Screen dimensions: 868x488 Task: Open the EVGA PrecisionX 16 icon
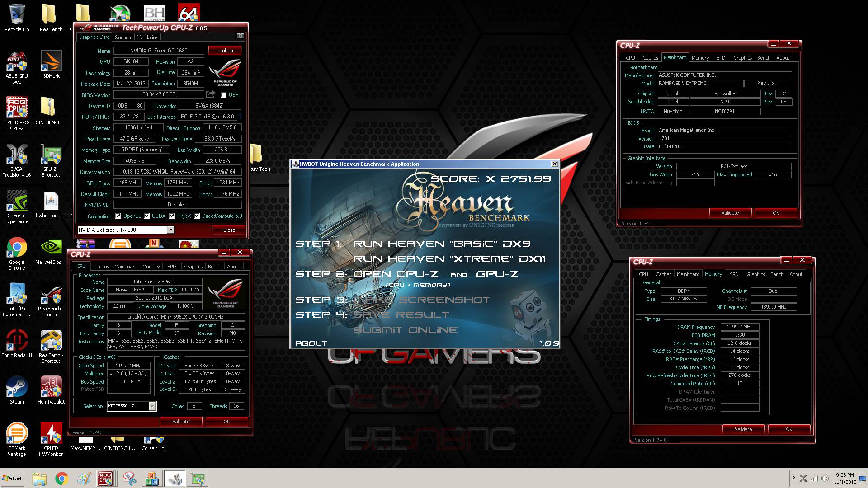(x=17, y=160)
